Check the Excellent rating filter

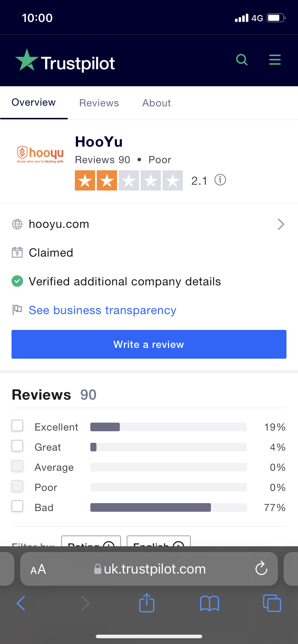17,426
